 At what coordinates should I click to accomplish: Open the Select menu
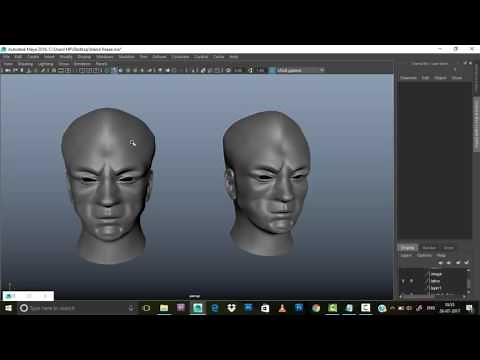(49, 57)
